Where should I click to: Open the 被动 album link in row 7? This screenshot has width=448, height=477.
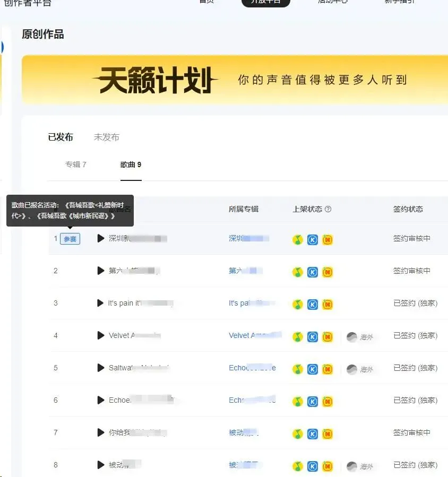pos(244,432)
